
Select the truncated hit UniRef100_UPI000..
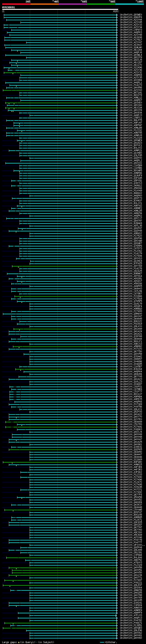click(132, 545)
